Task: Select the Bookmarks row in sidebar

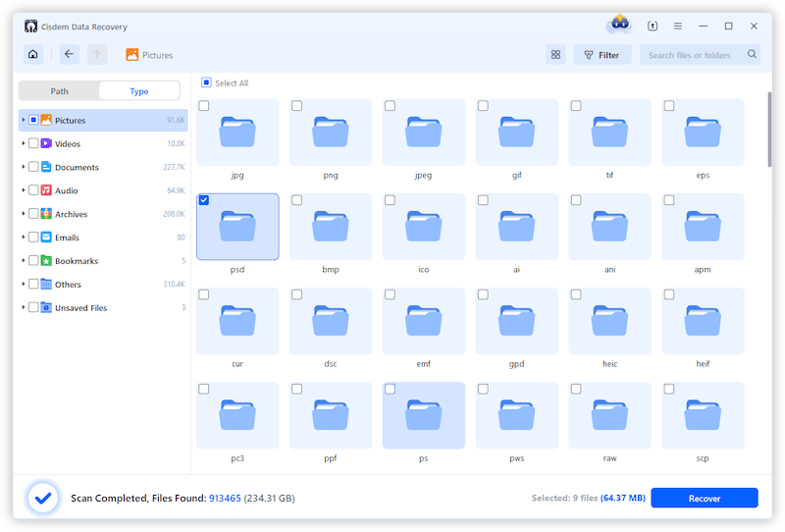Action: click(x=103, y=260)
